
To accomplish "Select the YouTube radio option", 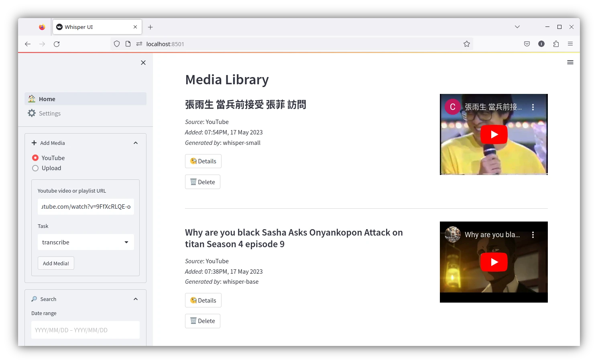I will (x=35, y=158).
